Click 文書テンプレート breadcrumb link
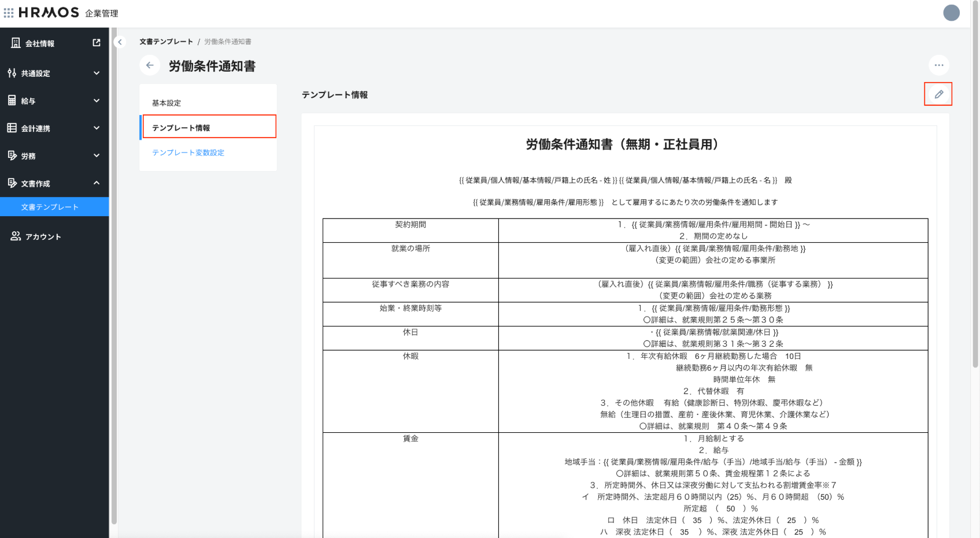The width and height of the screenshot is (980, 538). (166, 42)
